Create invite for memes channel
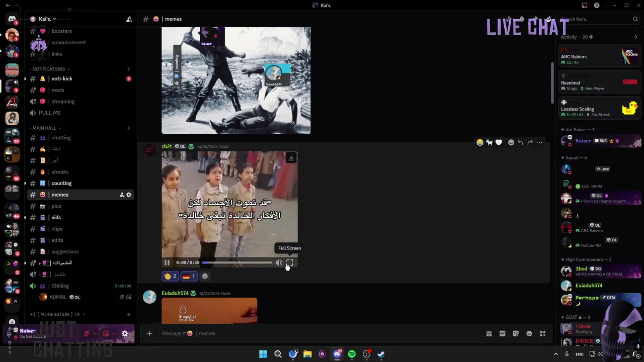 [x=122, y=195]
